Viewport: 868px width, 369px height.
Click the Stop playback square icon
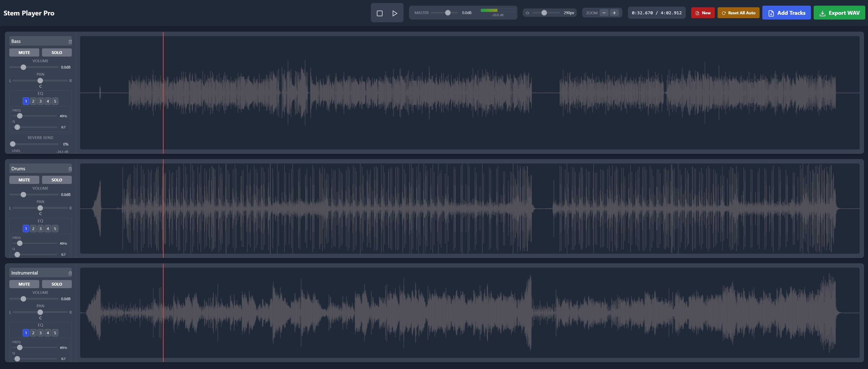(x=379, y=13)
